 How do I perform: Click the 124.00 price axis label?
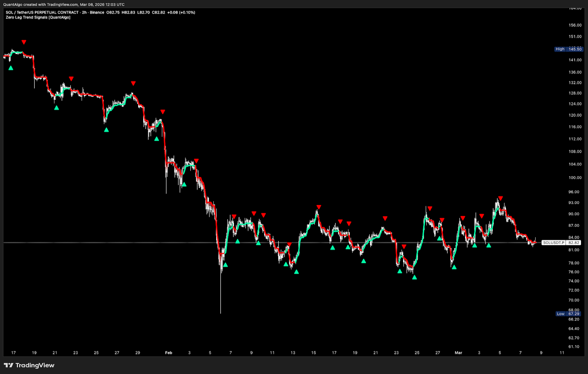click(575, 104)
